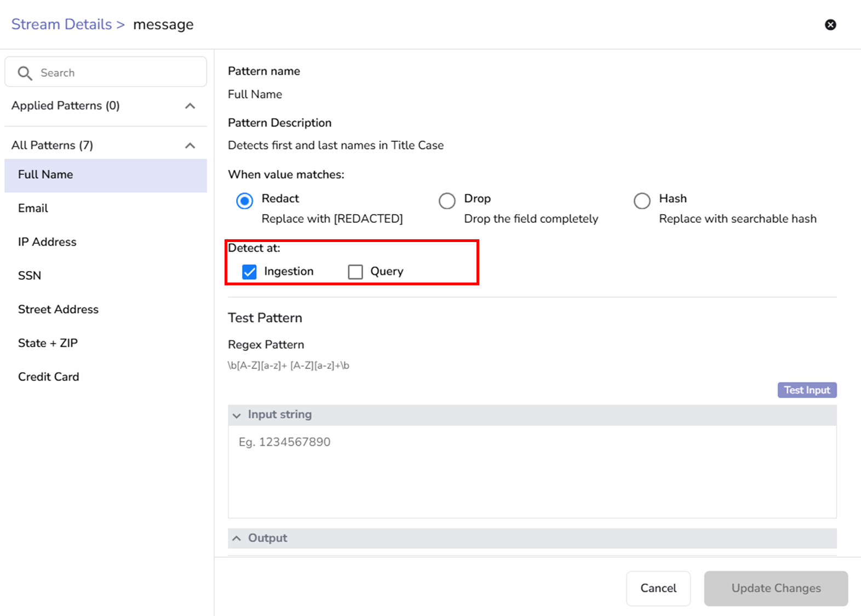Image resolution: width=861 pixels, height=616 pixels.
Task: Close the Stream Details dialog
Action: (830, 25)
